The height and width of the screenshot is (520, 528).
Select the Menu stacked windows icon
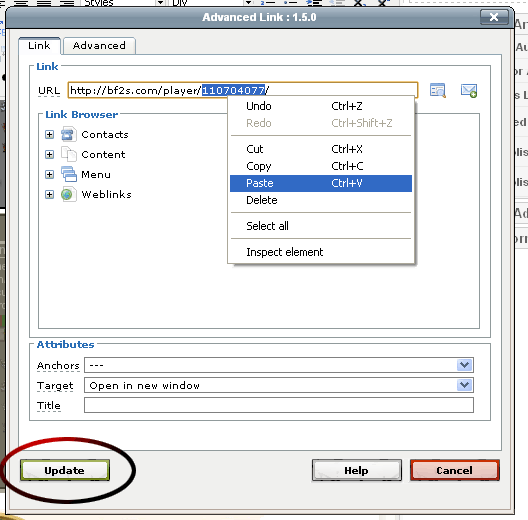pos(69,174)
